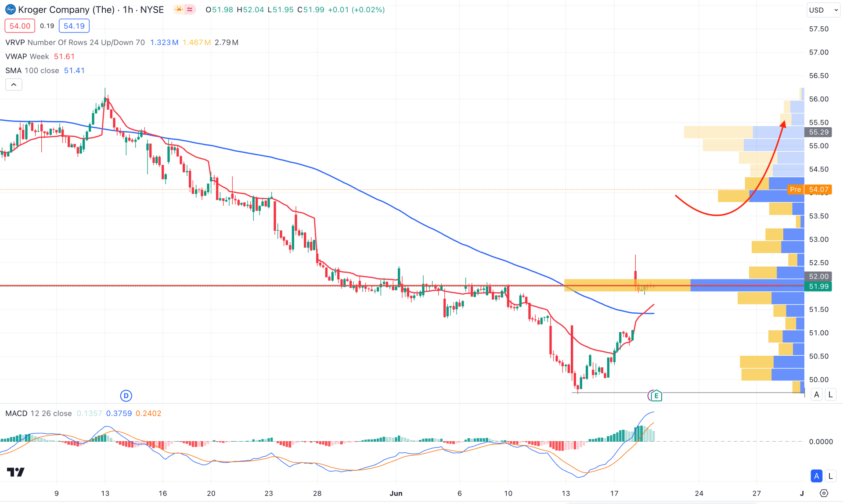
Task: Select the MACD 12 26 close legend
Action: (x=39, y=413)
